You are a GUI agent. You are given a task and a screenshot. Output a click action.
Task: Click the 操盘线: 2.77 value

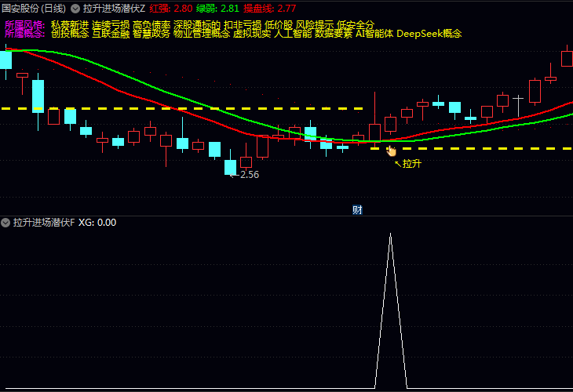(x=270, y=9)
